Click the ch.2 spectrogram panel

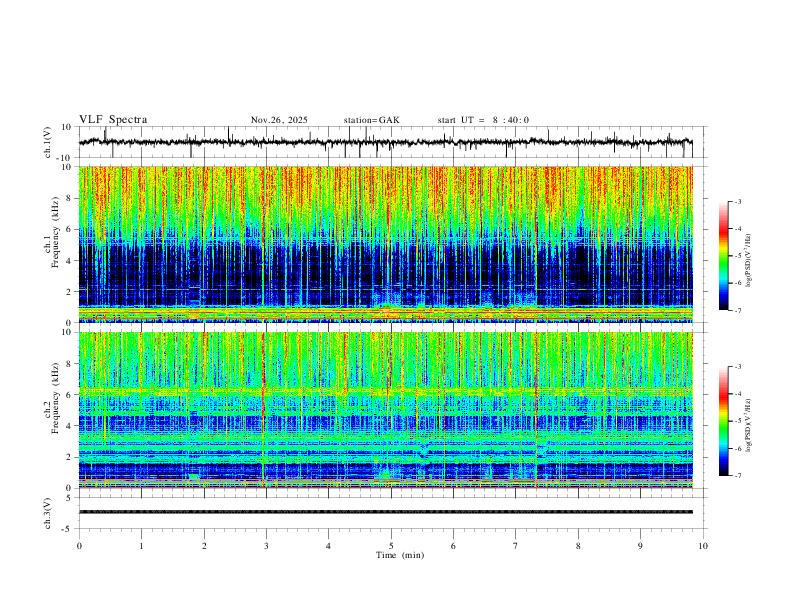coord(385,410)
